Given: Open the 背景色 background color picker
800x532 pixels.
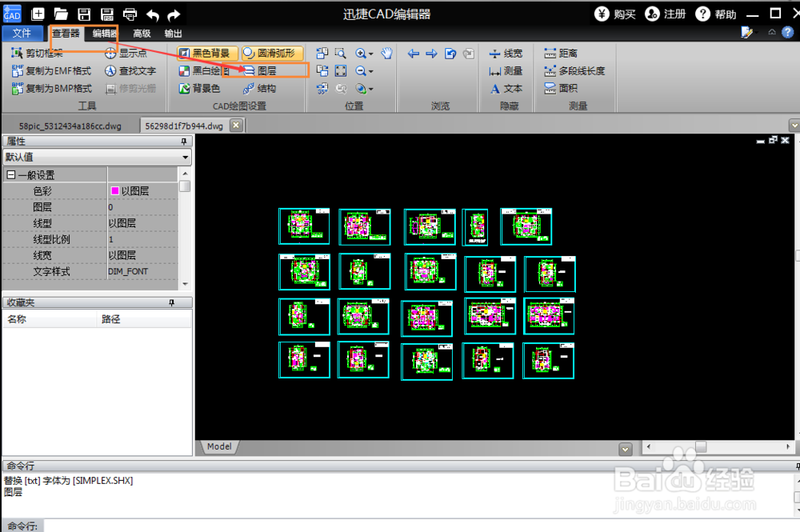Looking at the screenshot, I should point(199,88).
